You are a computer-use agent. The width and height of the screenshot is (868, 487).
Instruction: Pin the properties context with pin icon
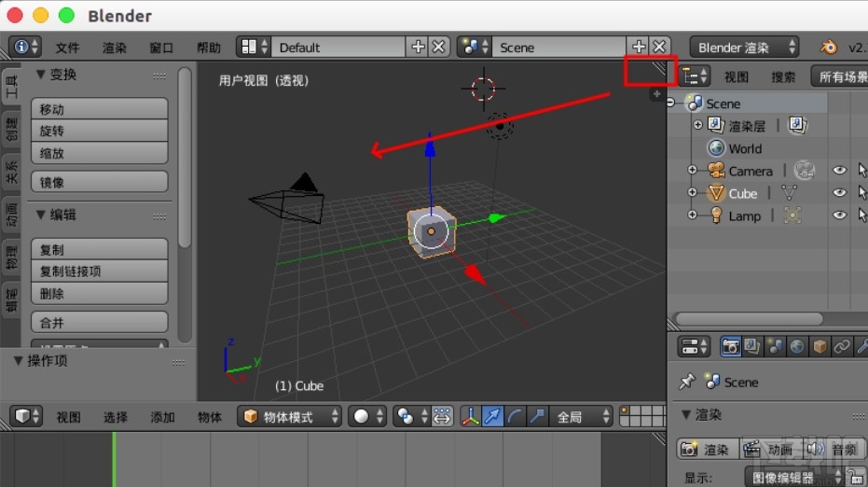click(x=687, y=382)
